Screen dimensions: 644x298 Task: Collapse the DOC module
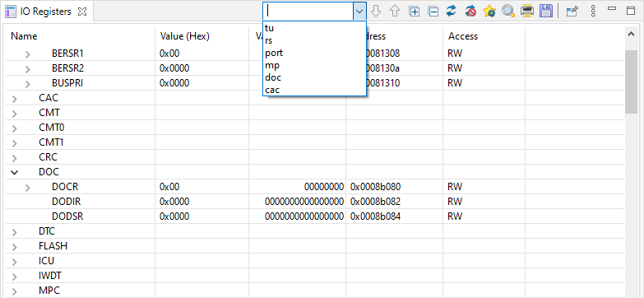coord(14,173)
